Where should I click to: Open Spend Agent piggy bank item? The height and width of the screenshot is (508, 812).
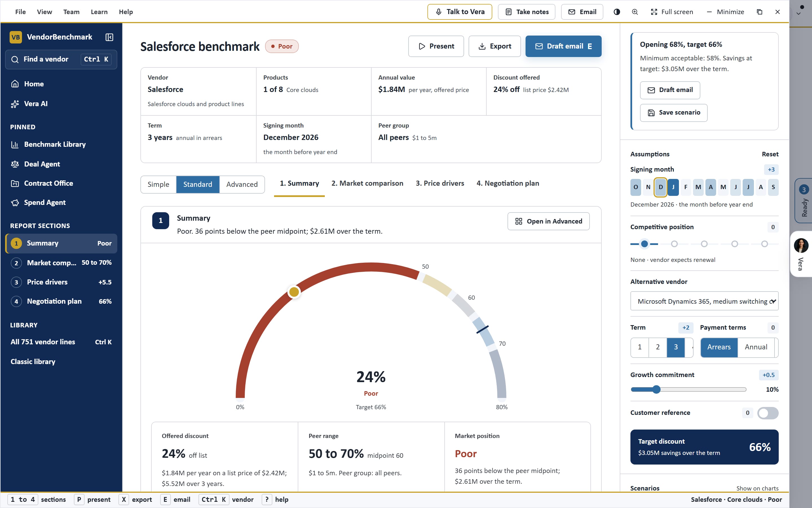point(61,203)
